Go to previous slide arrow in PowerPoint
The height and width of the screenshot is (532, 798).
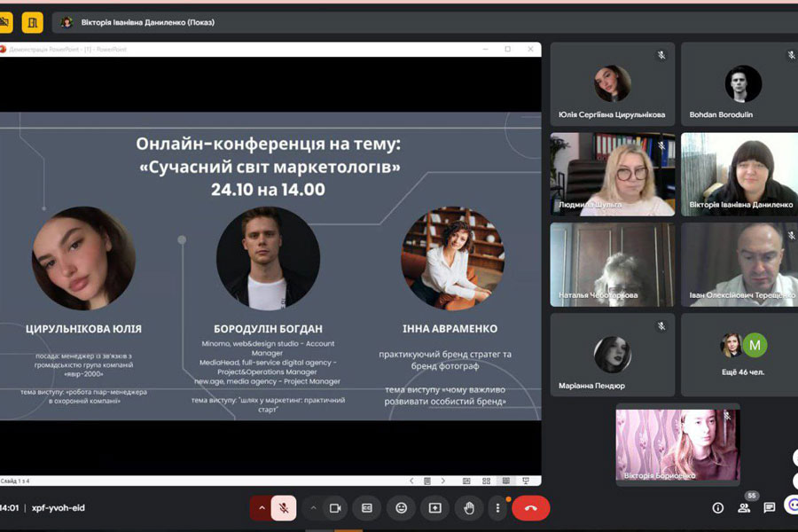(411, 481)
